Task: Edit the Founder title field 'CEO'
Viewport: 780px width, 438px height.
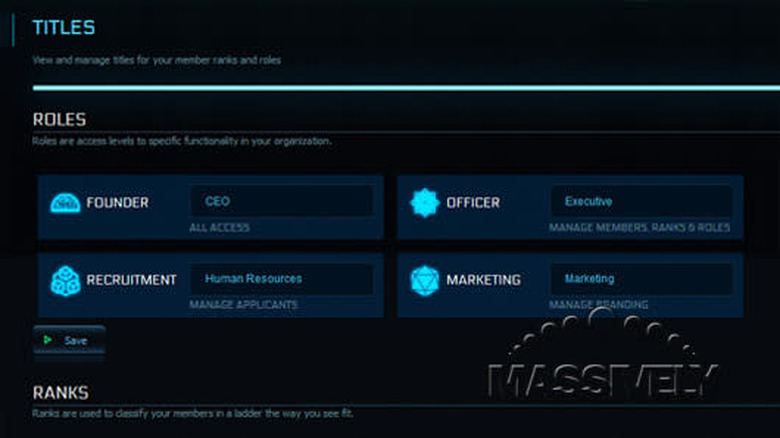Action: point(281,201)
